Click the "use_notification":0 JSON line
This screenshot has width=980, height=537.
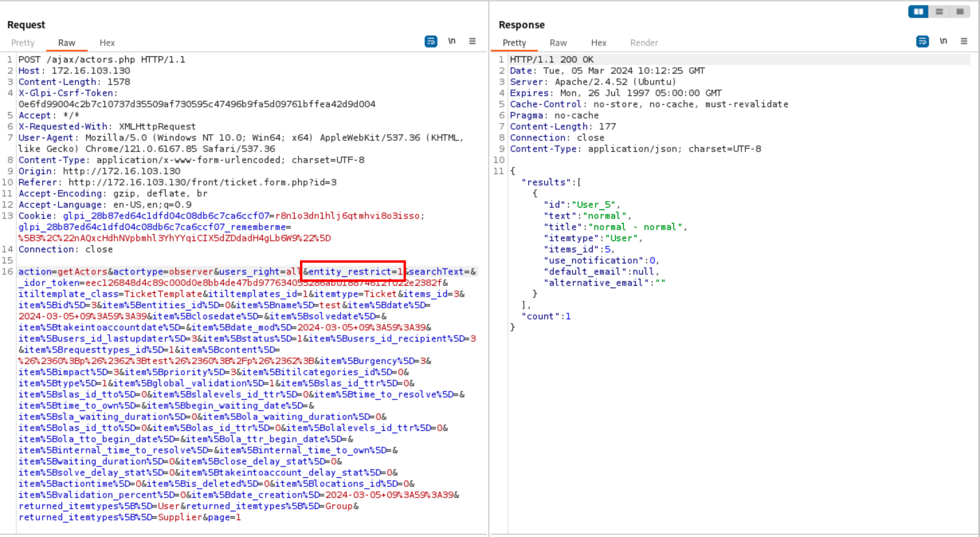(602, 260)
